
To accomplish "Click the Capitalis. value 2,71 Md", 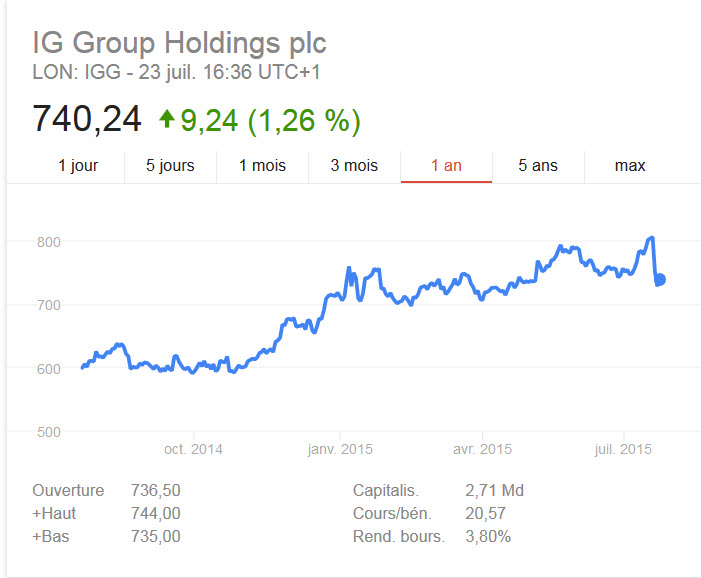I will click(494, 490).
